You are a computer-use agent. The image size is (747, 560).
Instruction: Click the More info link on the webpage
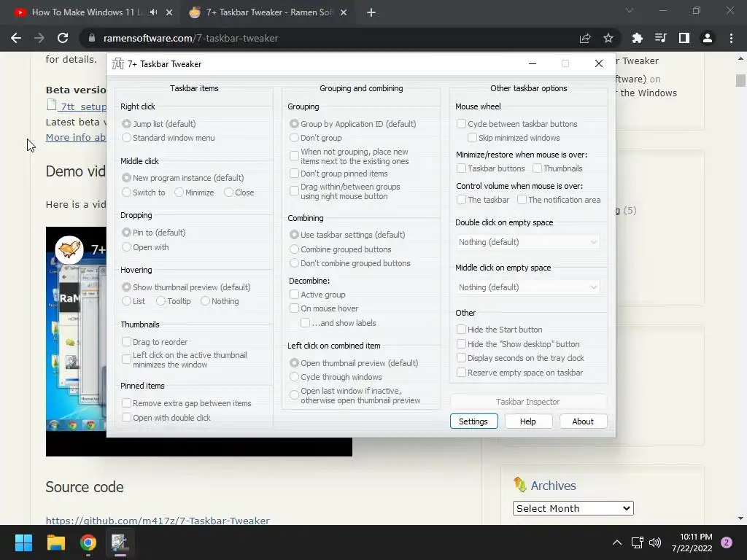point(76,137)
